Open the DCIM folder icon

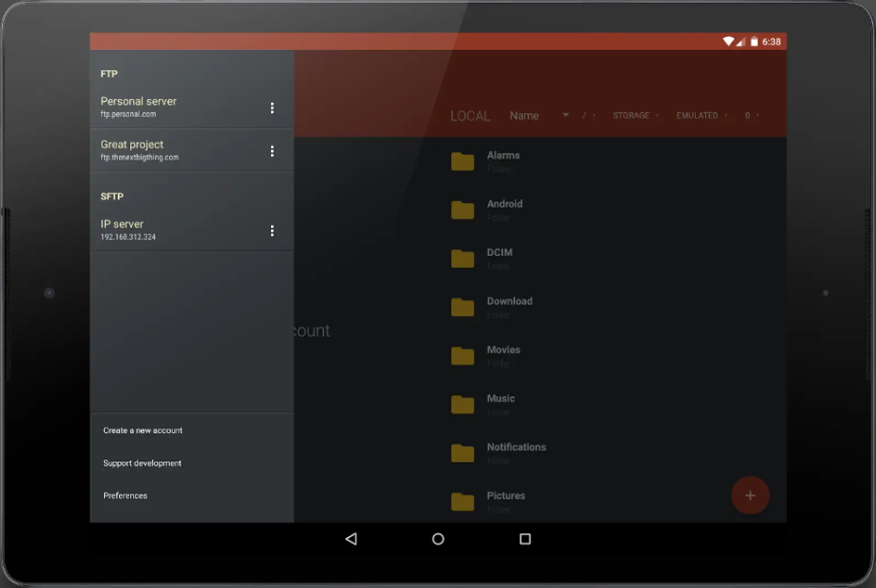point(463,259)
